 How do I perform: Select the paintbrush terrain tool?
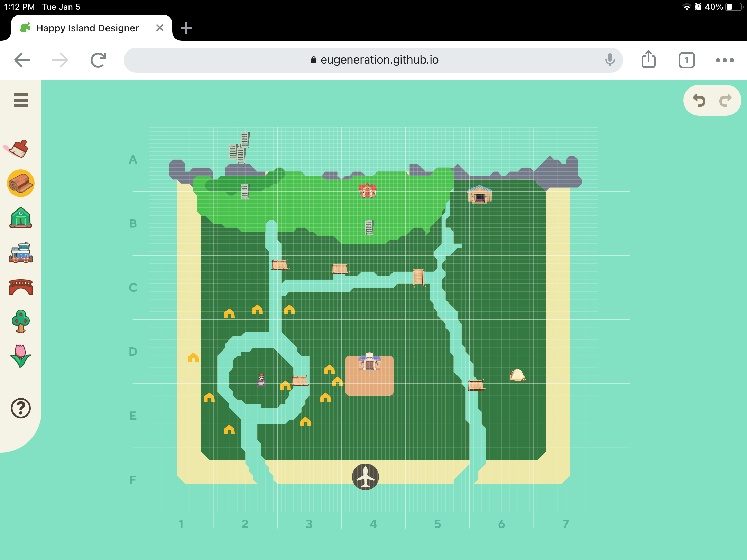[x=17, y=149]
